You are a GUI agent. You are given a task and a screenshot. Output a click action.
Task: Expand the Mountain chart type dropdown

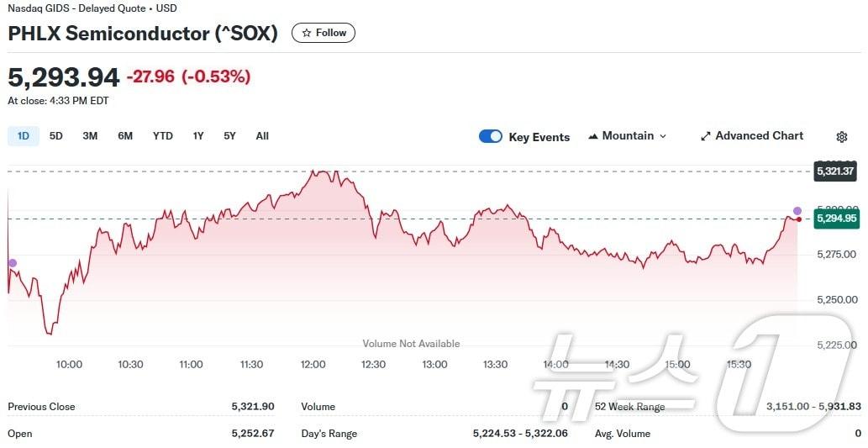point(662,136)
